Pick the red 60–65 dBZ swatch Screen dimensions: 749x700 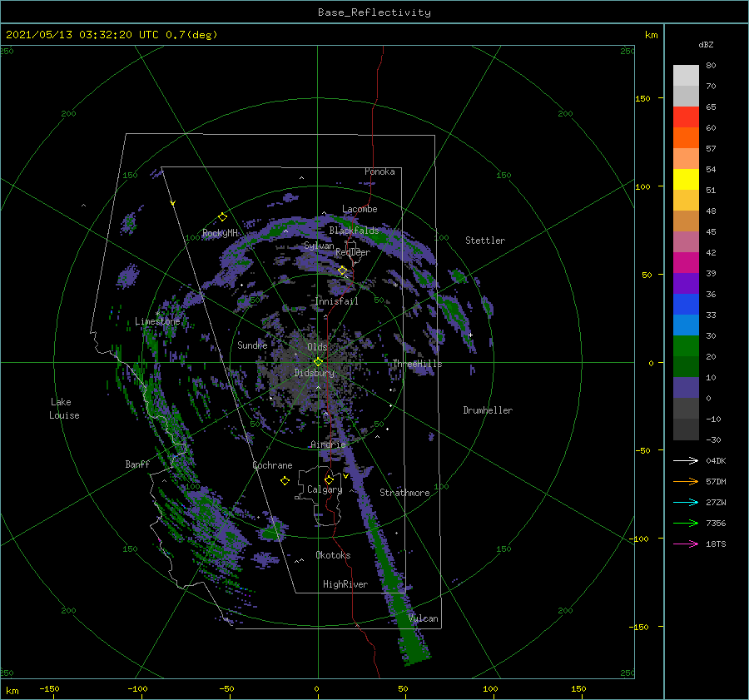tap(686, 117)
